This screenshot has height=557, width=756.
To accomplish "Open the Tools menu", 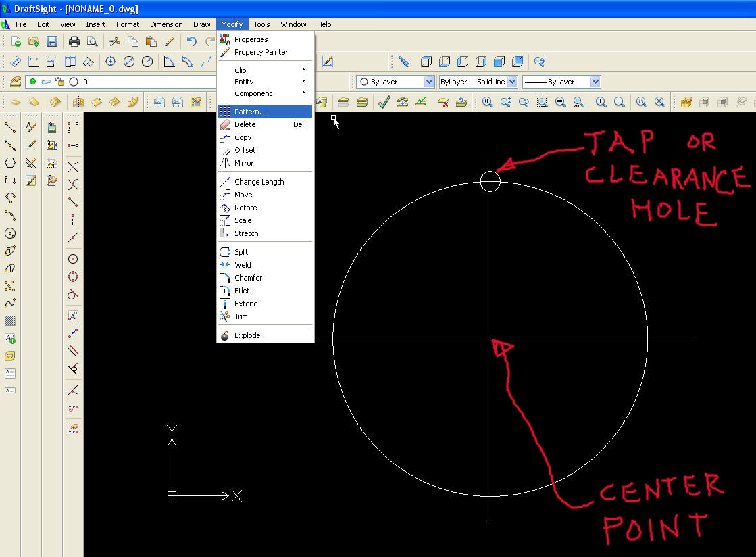I will [262, 24].
